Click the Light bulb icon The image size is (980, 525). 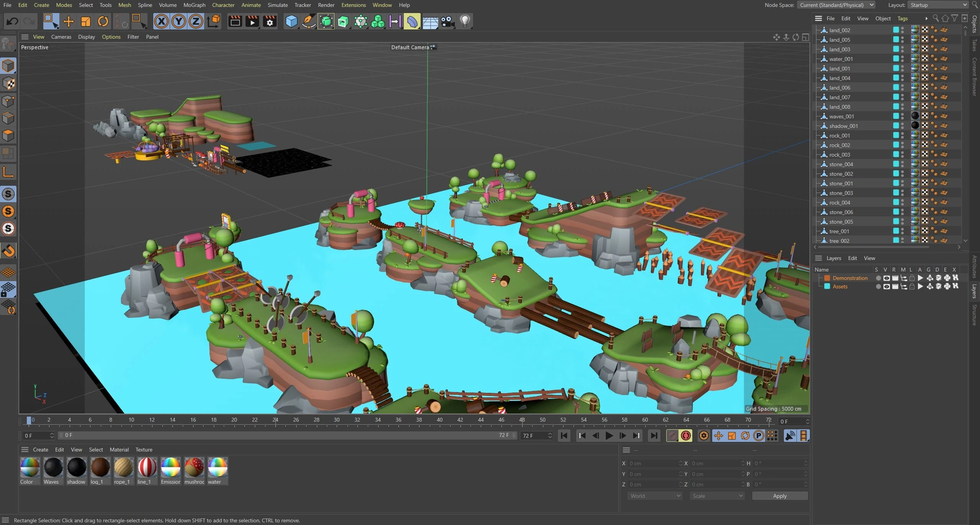click(x=465, y=21)
